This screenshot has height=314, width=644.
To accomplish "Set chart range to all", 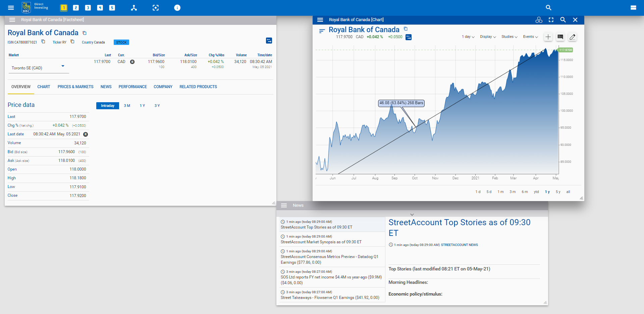I will pos(568,192).
